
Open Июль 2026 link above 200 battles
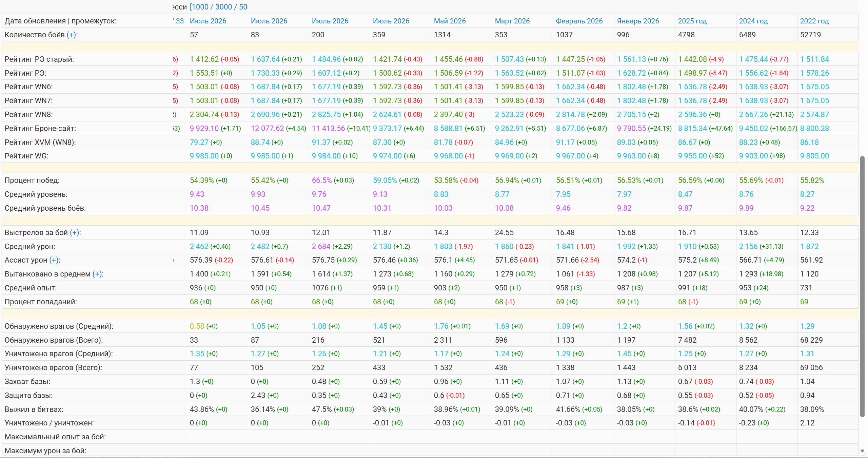pyautogui.click(x=330, y=21)
